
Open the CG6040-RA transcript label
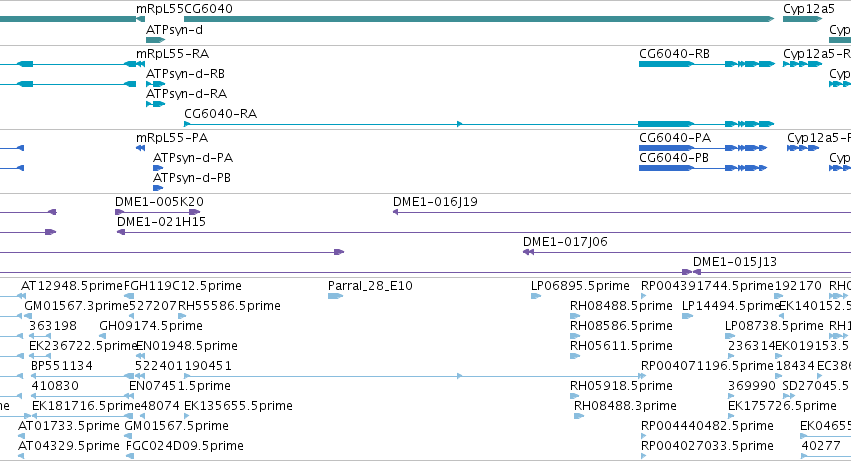coord(220,113)
